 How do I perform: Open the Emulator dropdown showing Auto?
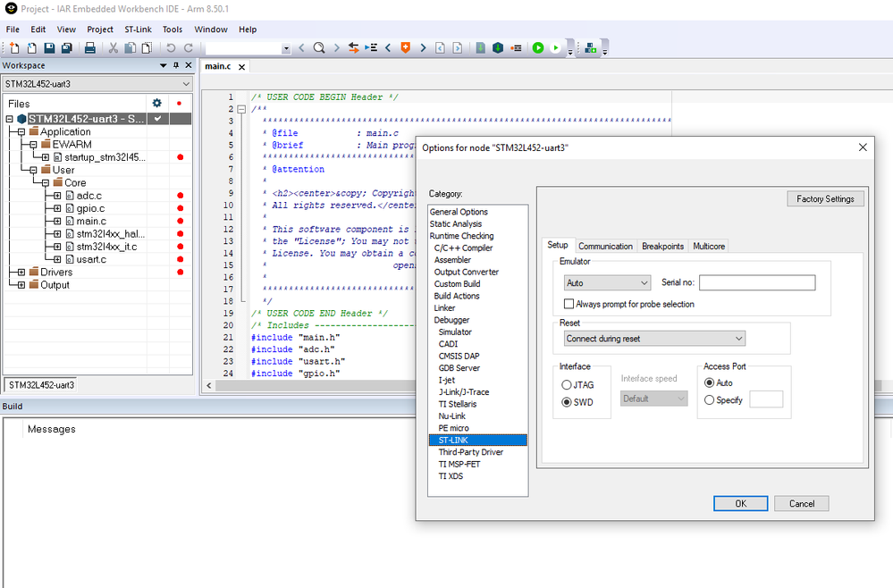[607, 283]
